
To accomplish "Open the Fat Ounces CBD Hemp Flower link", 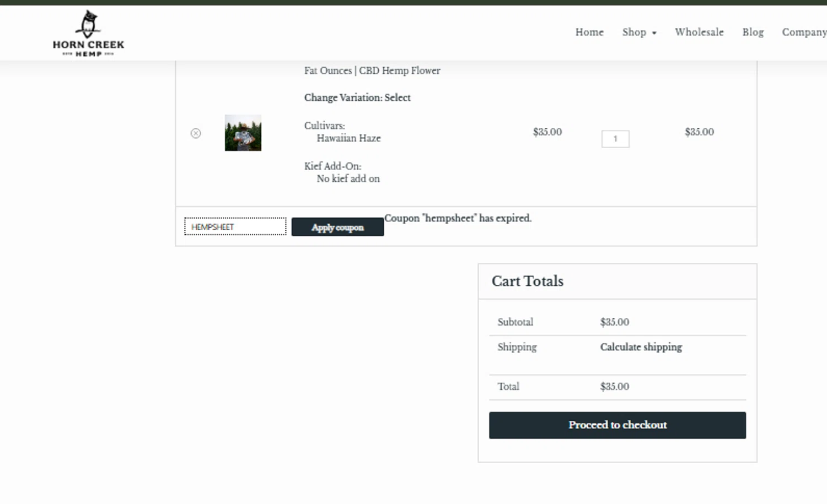I will click(x=372, y=71).
